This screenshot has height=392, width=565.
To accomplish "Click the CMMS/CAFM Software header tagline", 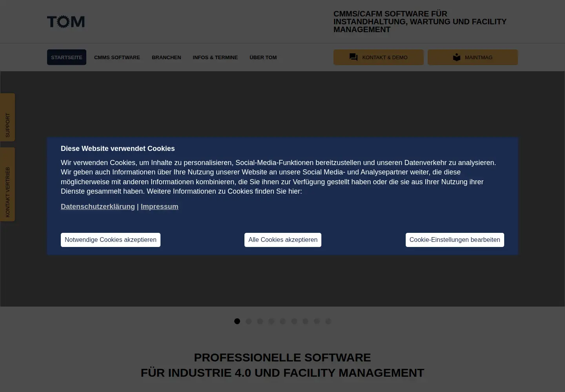I will point(420,22).
